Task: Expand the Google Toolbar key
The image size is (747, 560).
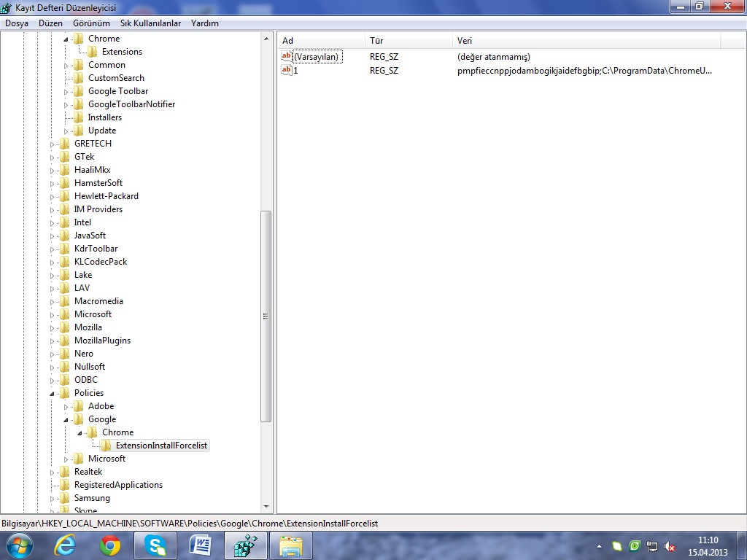Action: tap(66, 91)
